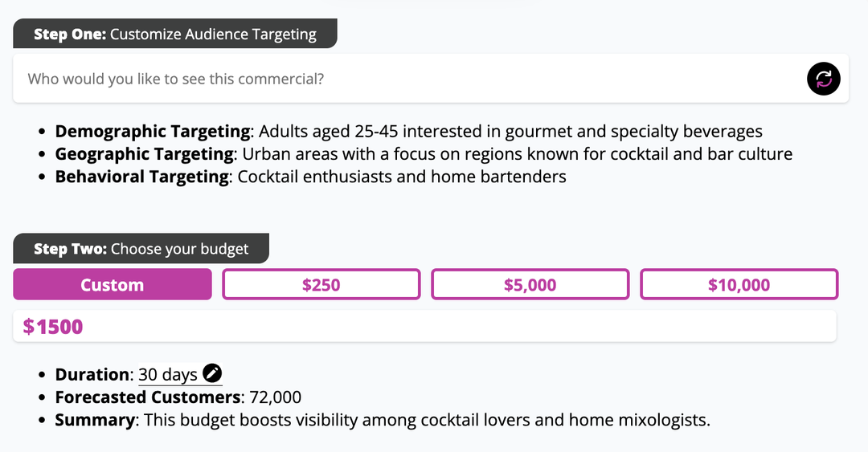Viewport: 868px width, 452px height.
Task: Select the Custom budget option
Action: [113, 284]
